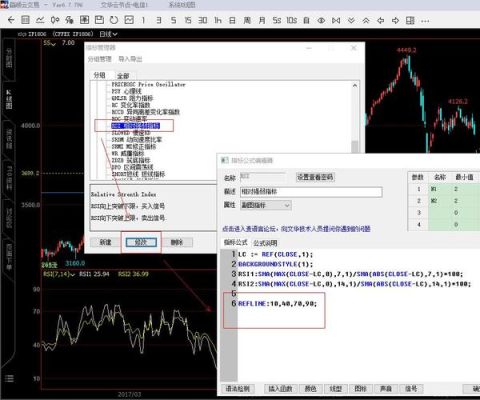
Task: Select the PSY 心理线 indicator
Action: coord(126,91)
